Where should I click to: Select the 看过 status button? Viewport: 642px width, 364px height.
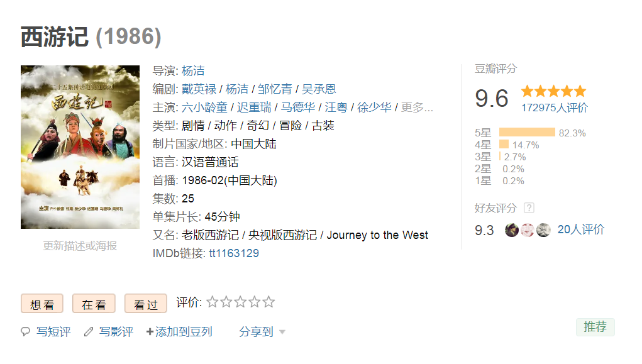click(x=146, y=304)
